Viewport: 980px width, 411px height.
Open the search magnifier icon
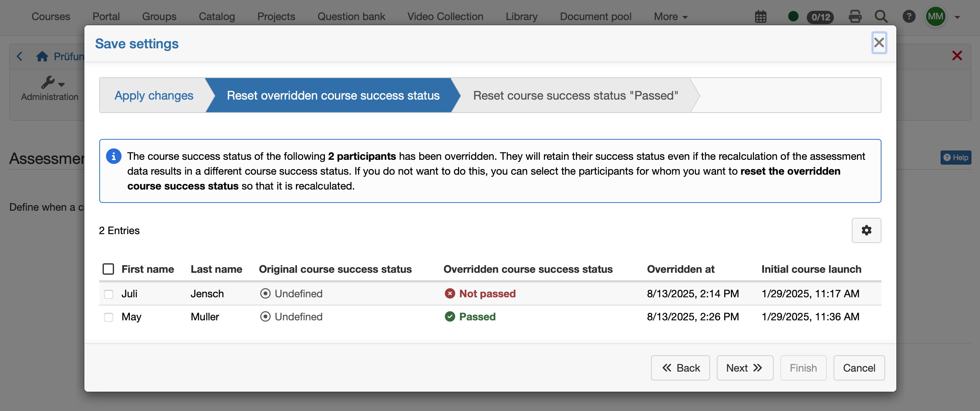pos(881,16)
